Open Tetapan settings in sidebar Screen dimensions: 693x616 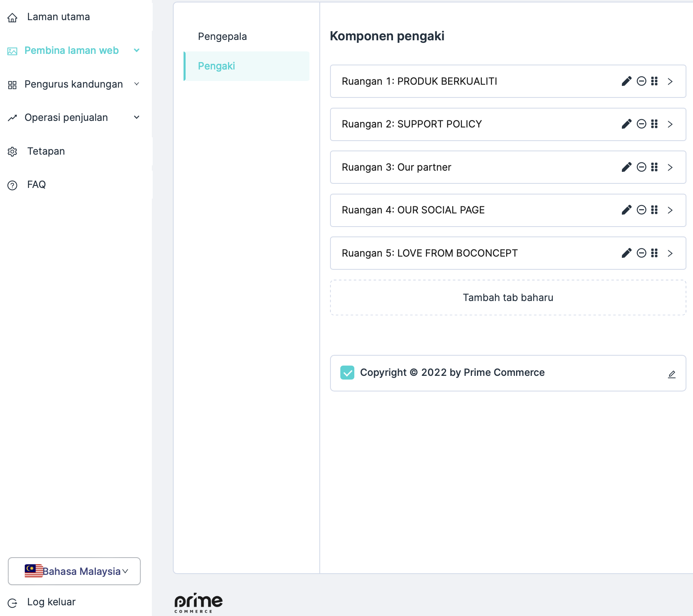(x=46, y=151)
